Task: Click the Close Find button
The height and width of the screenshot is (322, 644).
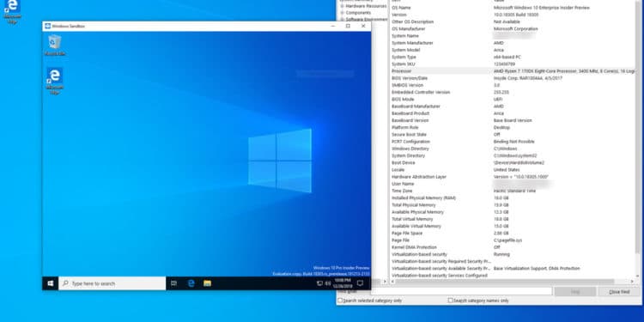Action: tap(619, 292)
